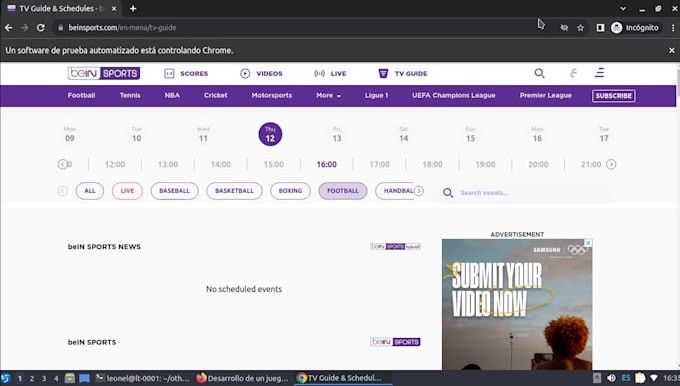680x386 pixels.
Task: Open the Football category
Action: tap(82, 95)
